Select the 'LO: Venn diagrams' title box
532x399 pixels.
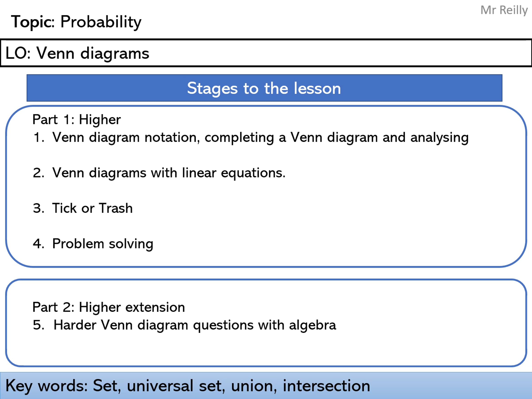266,53
